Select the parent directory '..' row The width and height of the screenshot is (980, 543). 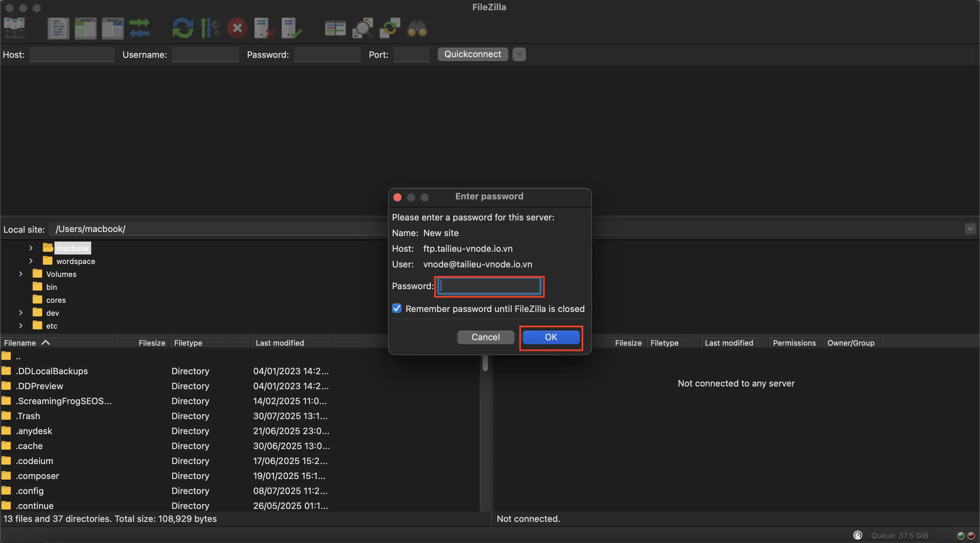click(x=240, y=356)
